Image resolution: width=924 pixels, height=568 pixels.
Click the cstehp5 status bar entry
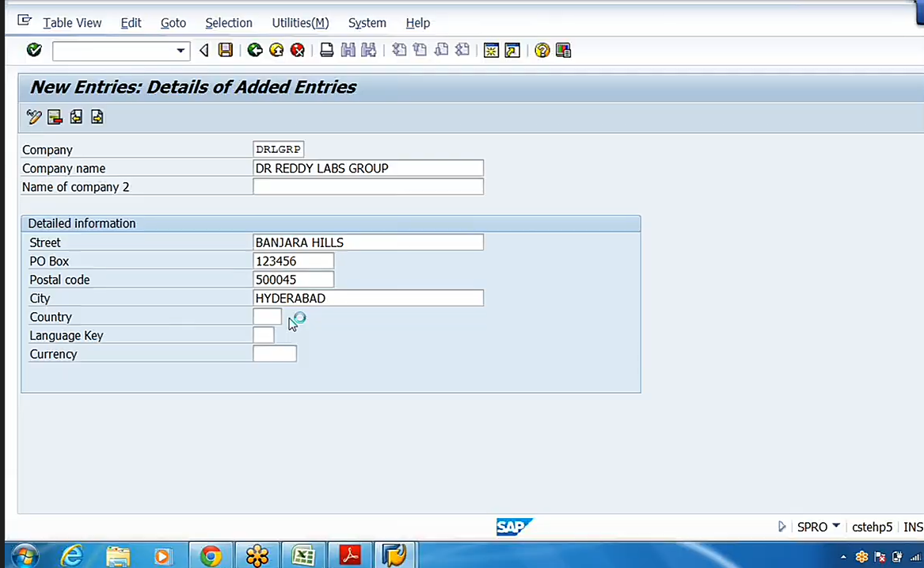click(873, 527)
